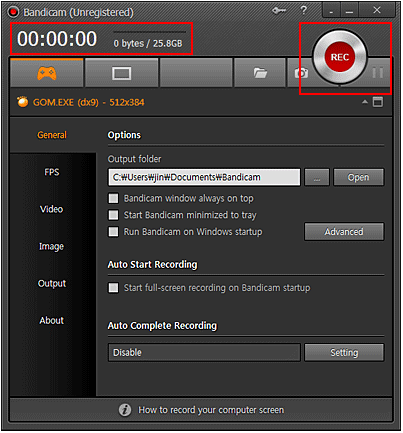The height and width of the screenshot is (433, 403).
Task: Select the game recording mode gamepad icon
Action: (x=47, y=73)
